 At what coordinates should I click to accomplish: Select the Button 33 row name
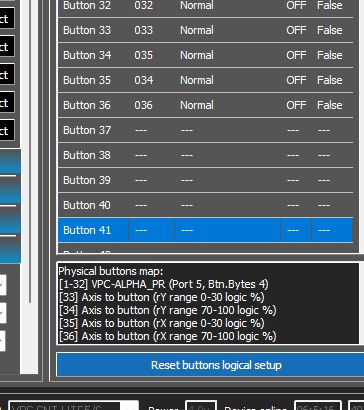[x=87, y=30]
